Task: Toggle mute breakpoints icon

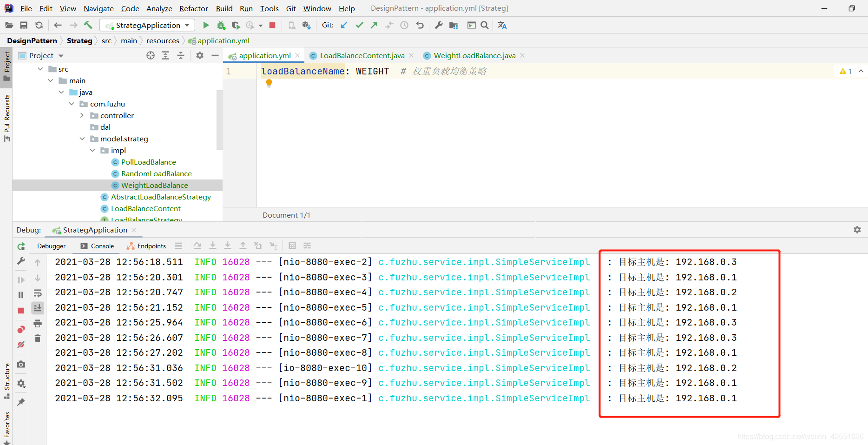Action: click(21, 345)
